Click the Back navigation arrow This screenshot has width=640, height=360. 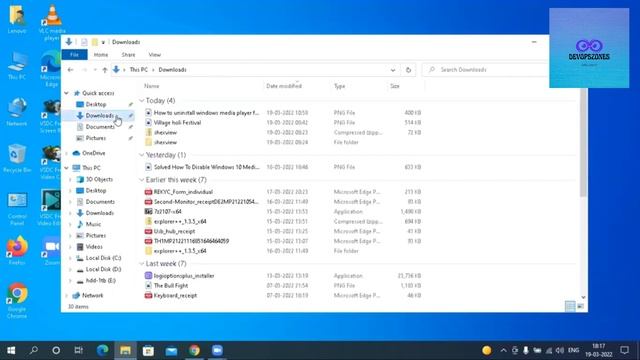[71, 70]
